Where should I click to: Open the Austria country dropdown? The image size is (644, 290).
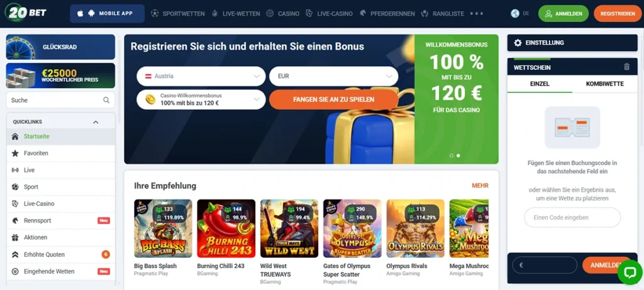pos(201,76)
